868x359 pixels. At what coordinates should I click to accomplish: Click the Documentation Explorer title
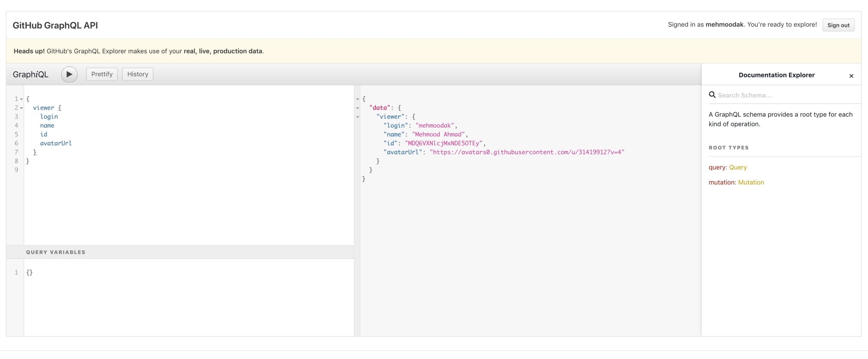(776, 75)
